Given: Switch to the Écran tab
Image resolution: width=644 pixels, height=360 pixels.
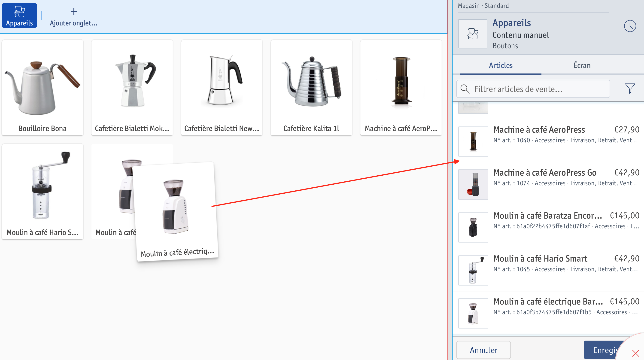Looking at the screenshot, I should pos(582,65).
